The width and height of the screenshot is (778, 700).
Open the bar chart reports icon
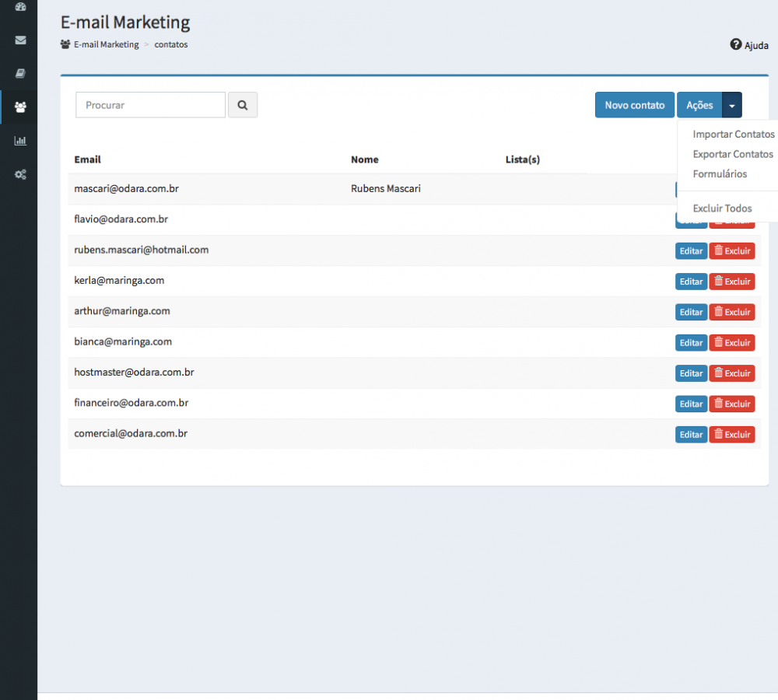coord(20,141)
